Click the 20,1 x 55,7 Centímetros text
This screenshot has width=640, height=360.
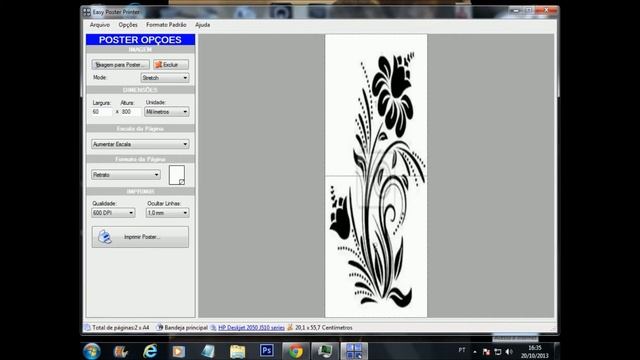(x=324, y=327)
